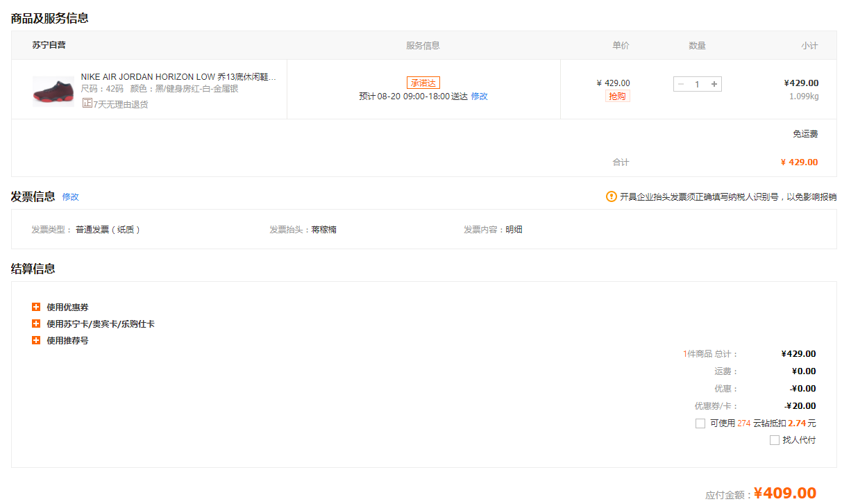Increase quantity with the plus button
Image resolution: width=842 pixels, height=504 pixels.
[714, 84]
